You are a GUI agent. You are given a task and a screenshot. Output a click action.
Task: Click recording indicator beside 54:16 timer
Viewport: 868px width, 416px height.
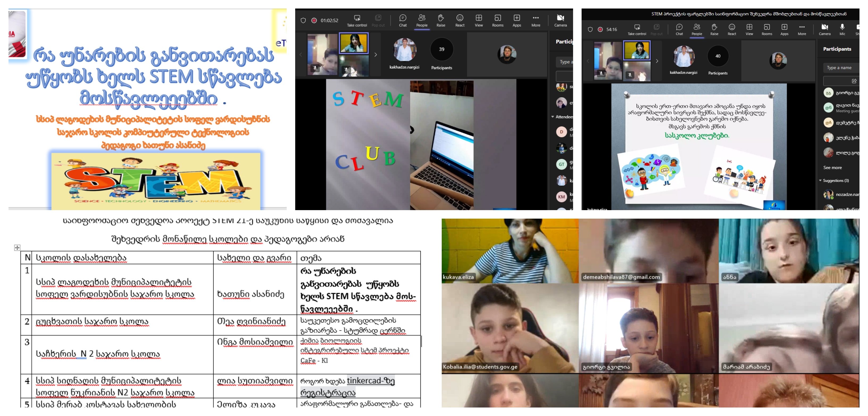(x=600, y=29)
